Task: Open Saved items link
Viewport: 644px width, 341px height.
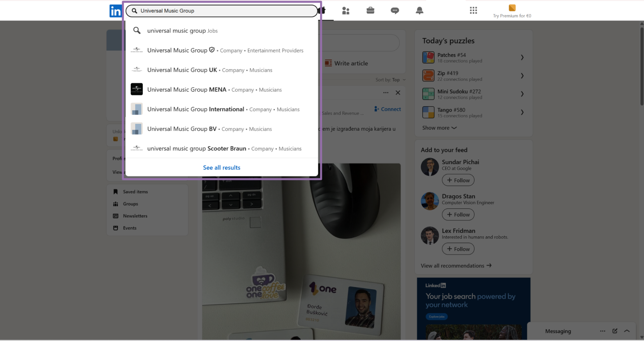Action: tap(135, 192)
